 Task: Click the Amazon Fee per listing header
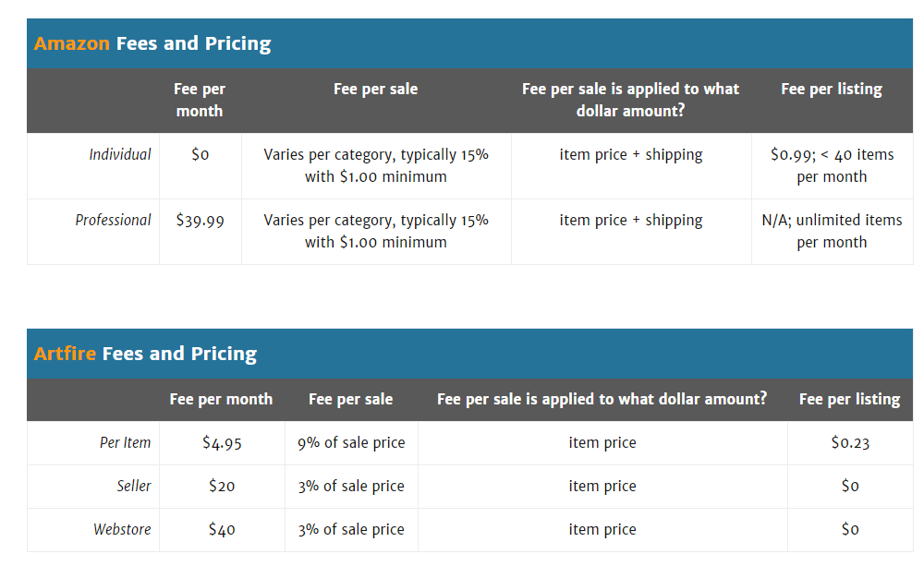coord(832,89)
